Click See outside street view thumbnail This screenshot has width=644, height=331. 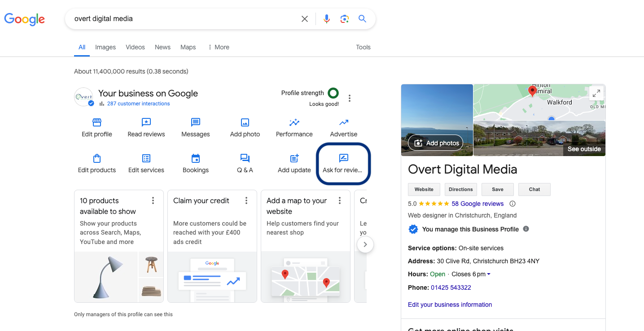point(539,138)
